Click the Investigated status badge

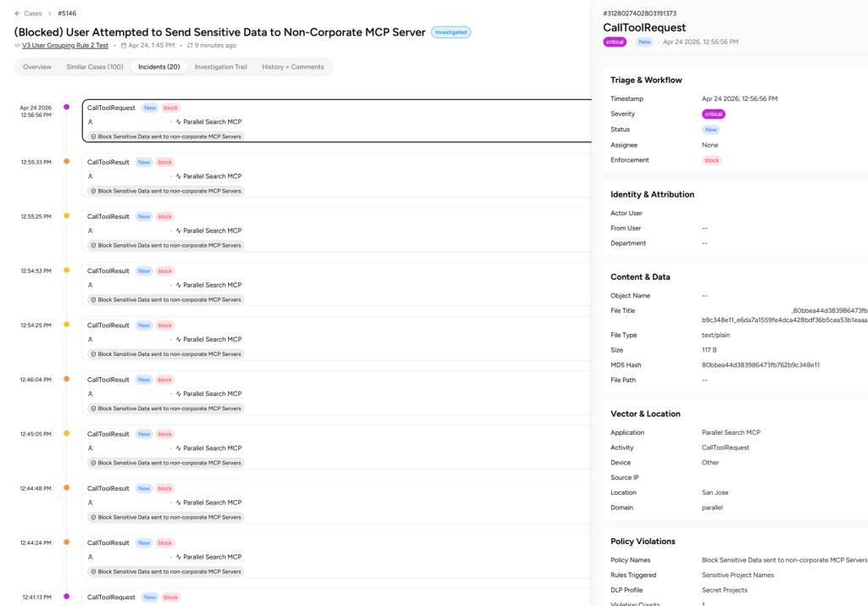click(451, 32)
